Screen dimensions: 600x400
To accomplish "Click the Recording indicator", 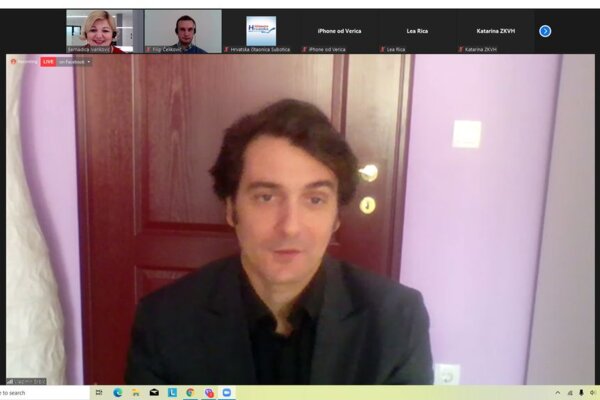I will pos(24,62).
